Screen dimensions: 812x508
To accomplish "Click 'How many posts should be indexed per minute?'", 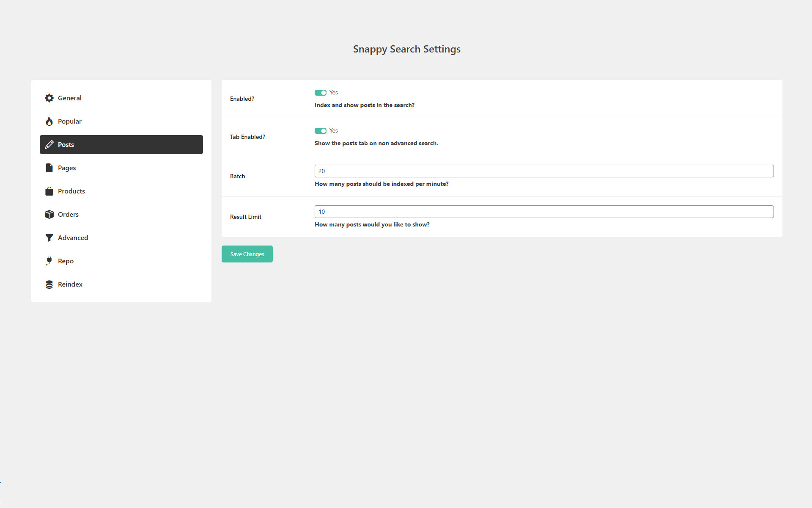I will [381, 184].
